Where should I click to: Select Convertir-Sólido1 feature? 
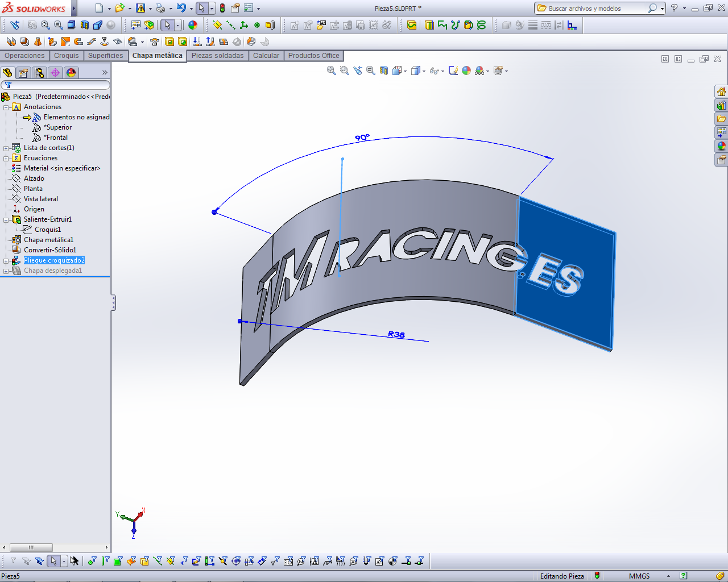tap(50, 250)
